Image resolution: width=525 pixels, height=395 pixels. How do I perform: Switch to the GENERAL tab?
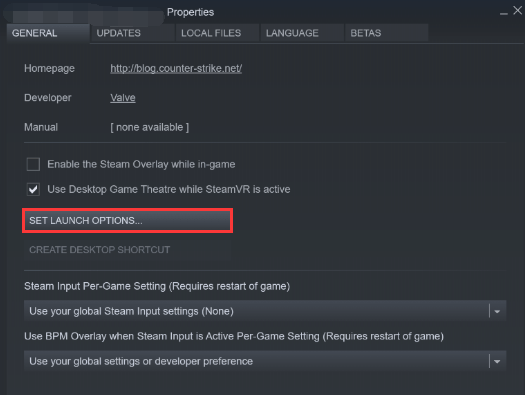[48, 33]
